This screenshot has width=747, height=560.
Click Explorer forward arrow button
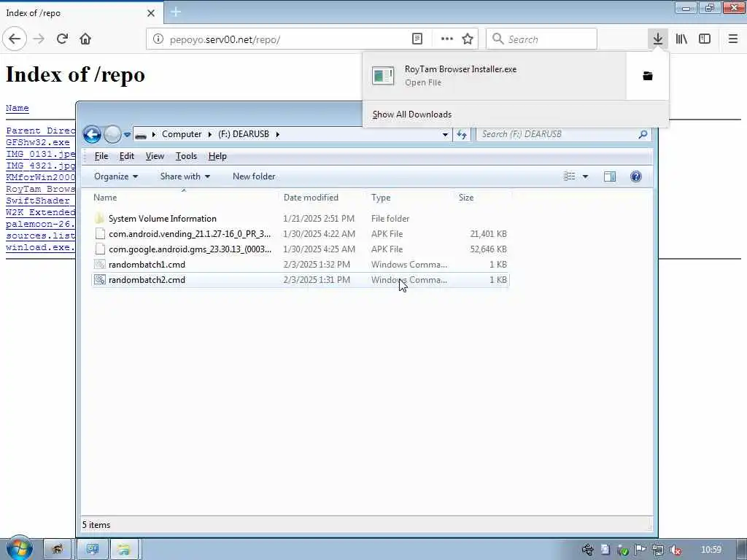tap(112, 134)
